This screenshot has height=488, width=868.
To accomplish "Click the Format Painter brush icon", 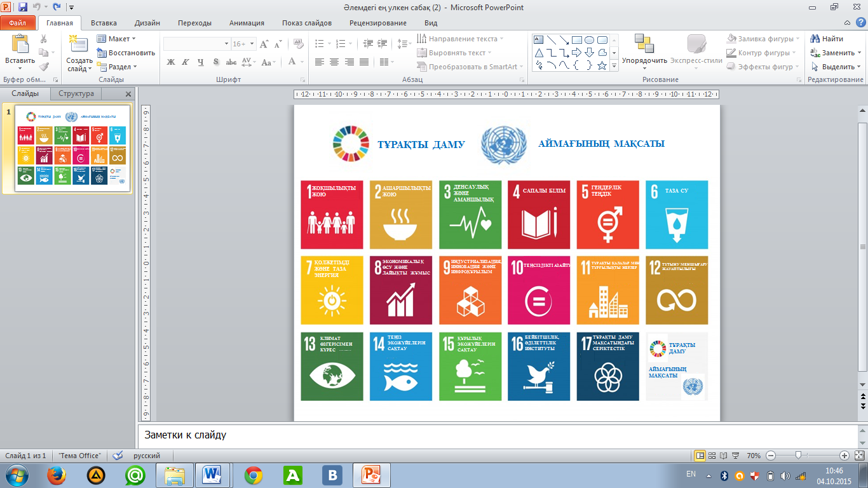I will [44, 67].
